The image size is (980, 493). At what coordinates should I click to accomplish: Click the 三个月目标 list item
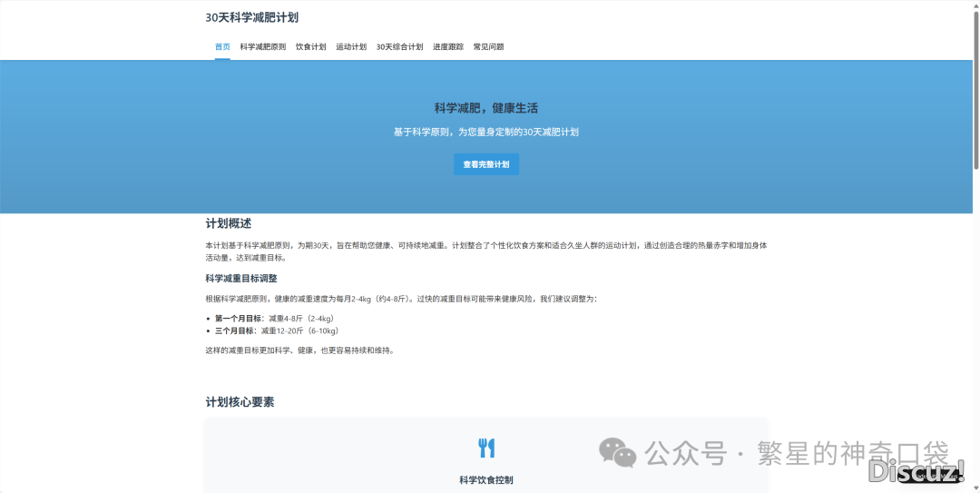(x=279, y=331)
